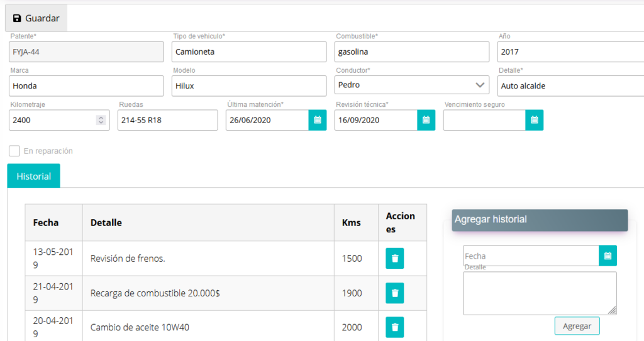Image resolution: width=644 pixels, height=341 pixels.
Task: Click the Agregar button
Action: pyautogui.click(x=577, y=326)
